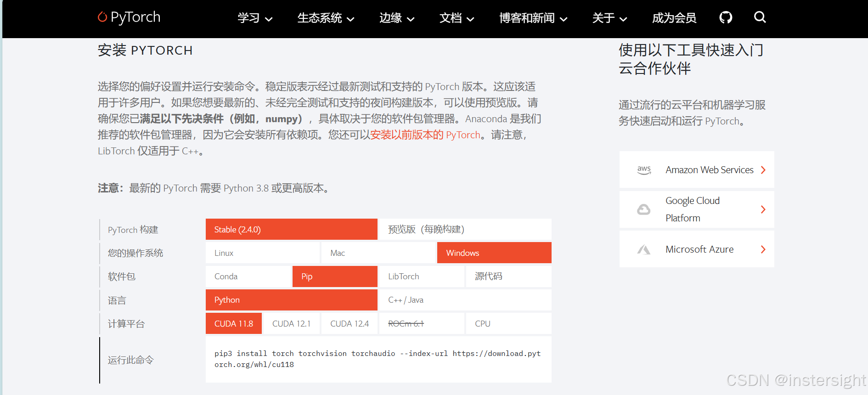Click the Microsoft Azure logo icon
Screen dimensions: 868x395
[x=643, y=249]
